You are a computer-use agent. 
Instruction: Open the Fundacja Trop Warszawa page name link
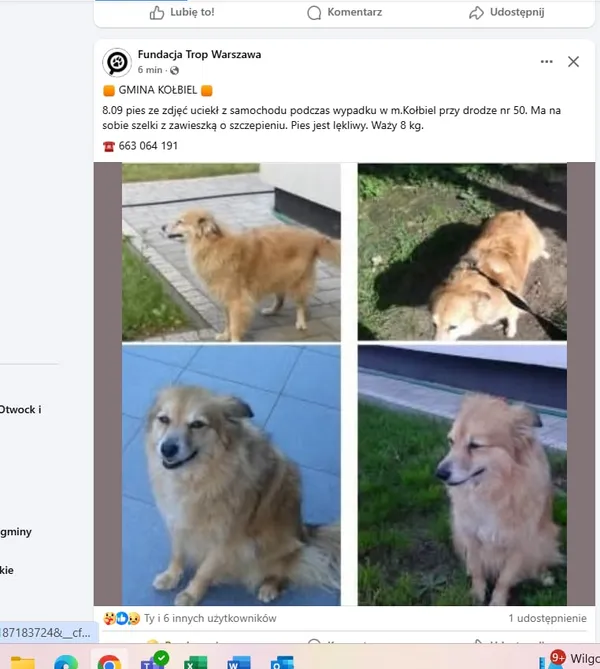199,55
